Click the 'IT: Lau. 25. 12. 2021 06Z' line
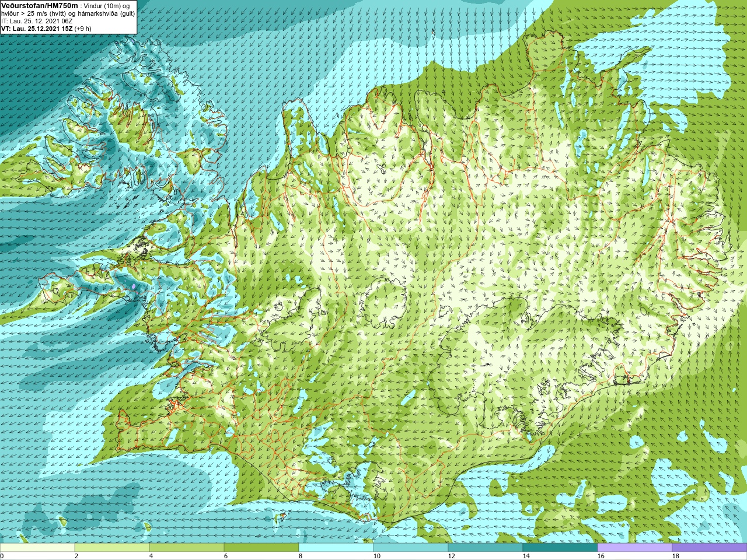The width and height of the screenshot is (747, 560). [37, 21]
